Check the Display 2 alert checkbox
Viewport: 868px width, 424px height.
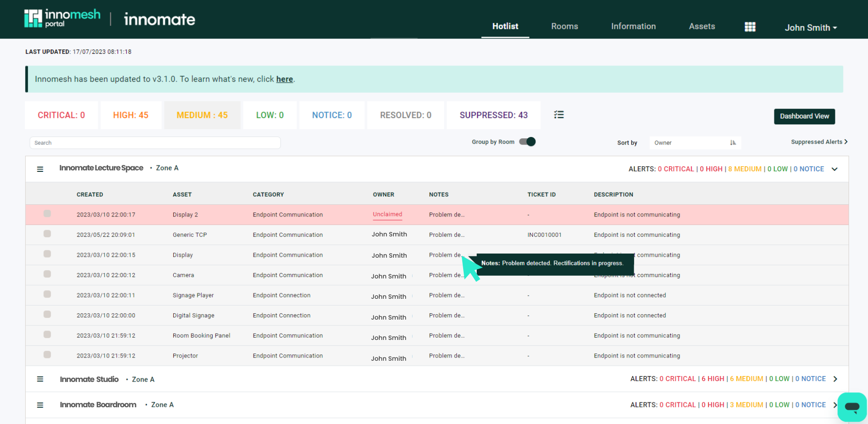(47, 213)
